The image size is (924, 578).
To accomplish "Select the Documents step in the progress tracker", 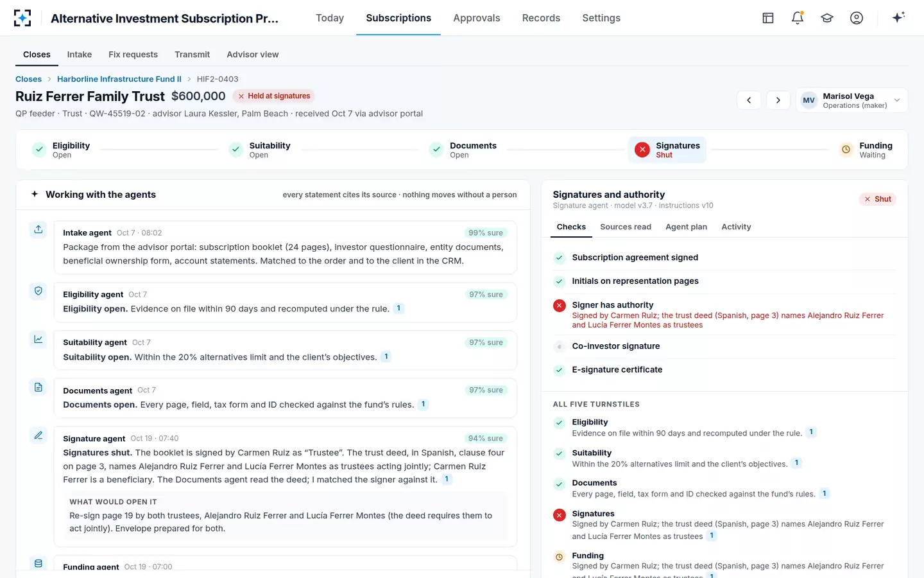I will point(463,150).
